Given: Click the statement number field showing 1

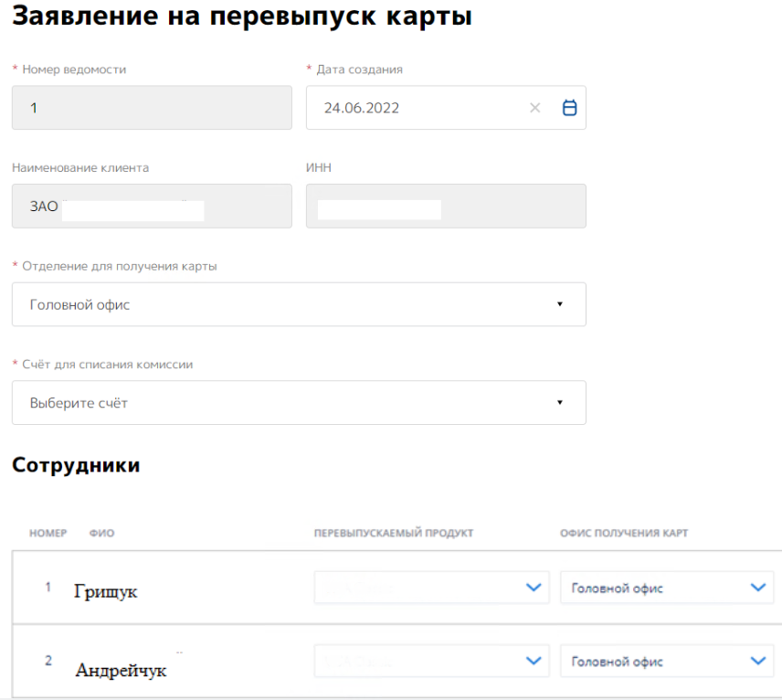Looking at the screenshot, I should (x=153, y=108).
